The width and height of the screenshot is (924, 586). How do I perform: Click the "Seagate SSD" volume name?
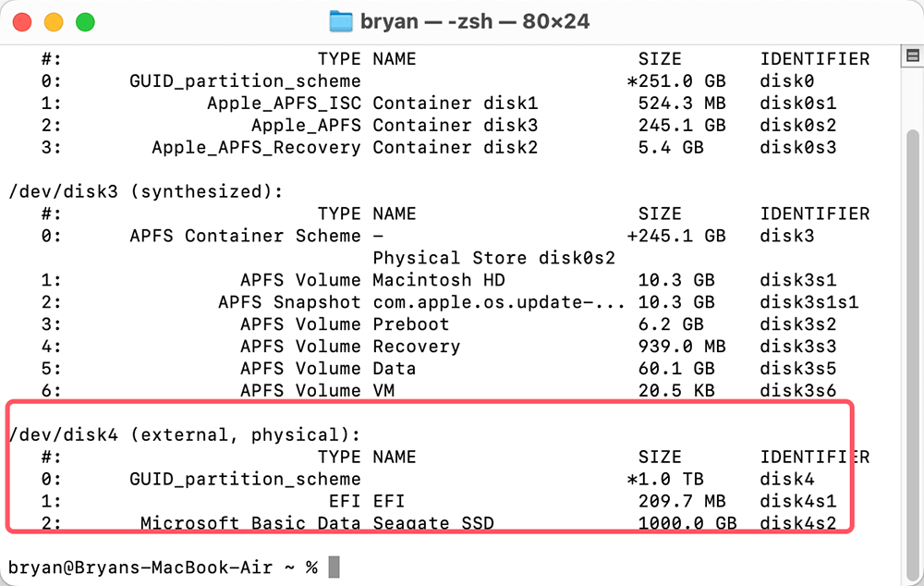[x=433, y=523]
